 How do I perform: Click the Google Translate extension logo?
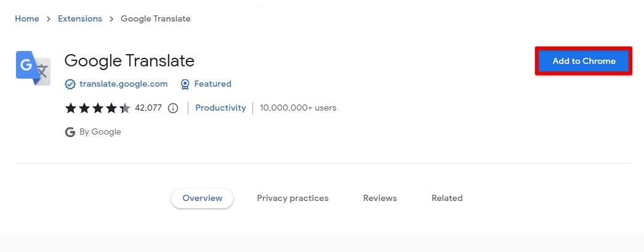(33, 68)
